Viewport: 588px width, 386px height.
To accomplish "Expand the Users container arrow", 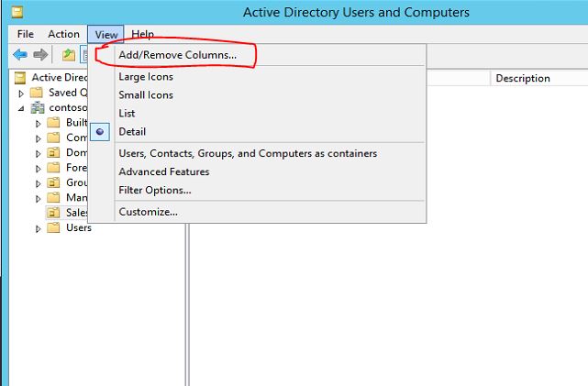I will [x=38, y=228].
